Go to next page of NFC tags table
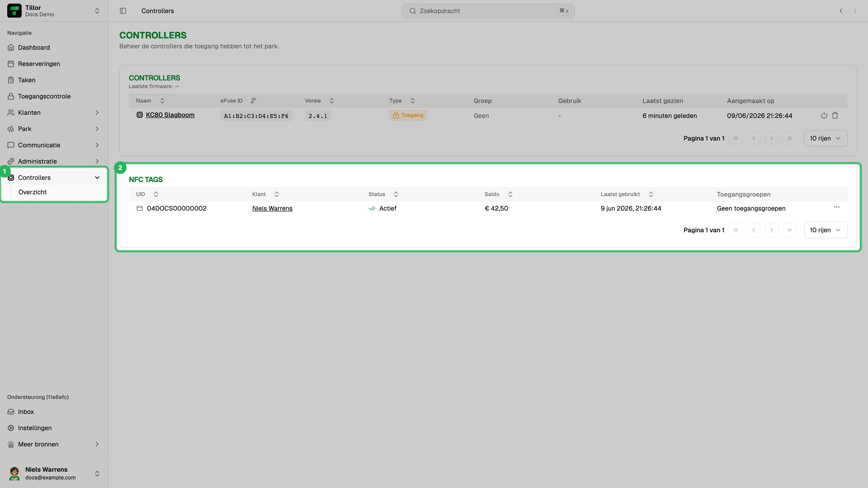Image resolution: width=868 pixels, height=488 pixels. click(772, 230)
